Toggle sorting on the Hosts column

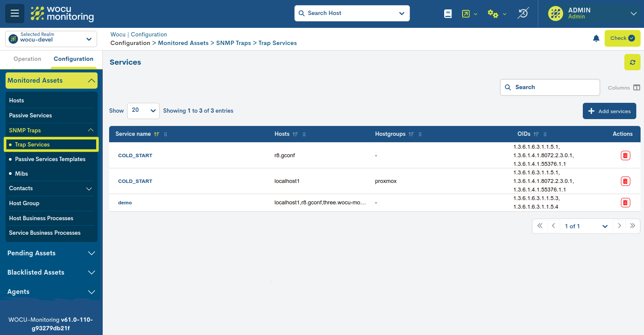point(295,134)
